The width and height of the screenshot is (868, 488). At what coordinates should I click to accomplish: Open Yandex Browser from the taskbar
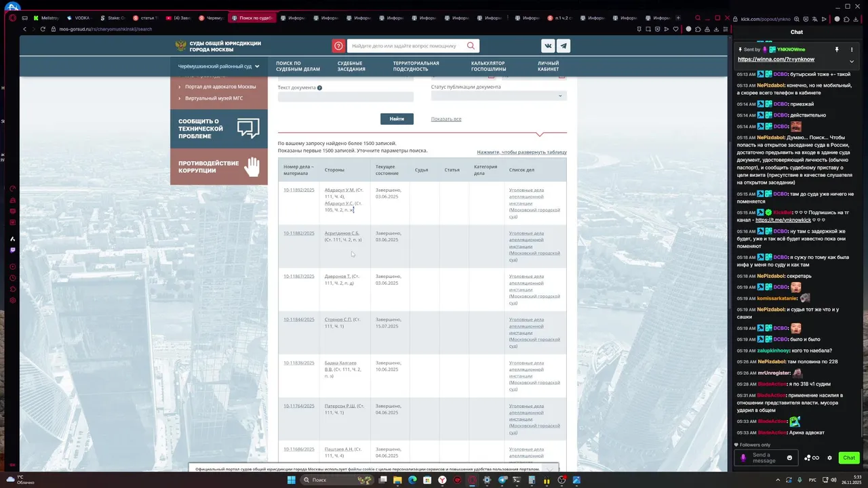[x=442, y=480]
